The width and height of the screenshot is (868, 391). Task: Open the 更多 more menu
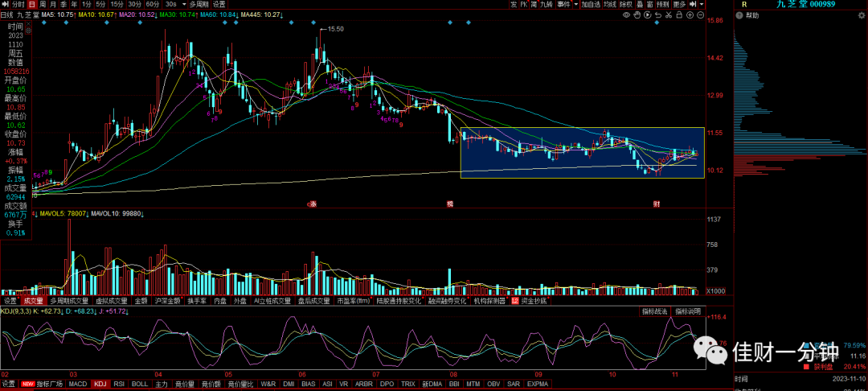pyautogui.click(x=679, y=4)
